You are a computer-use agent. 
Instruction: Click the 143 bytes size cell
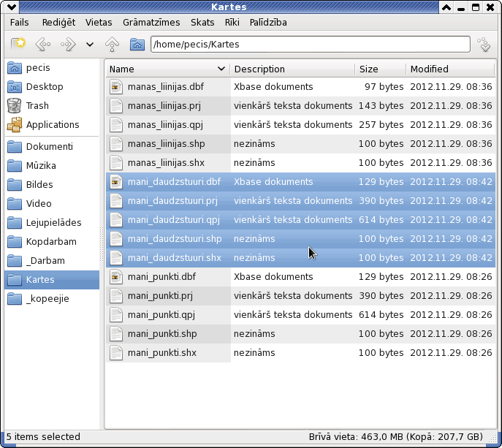click(381, 106)
